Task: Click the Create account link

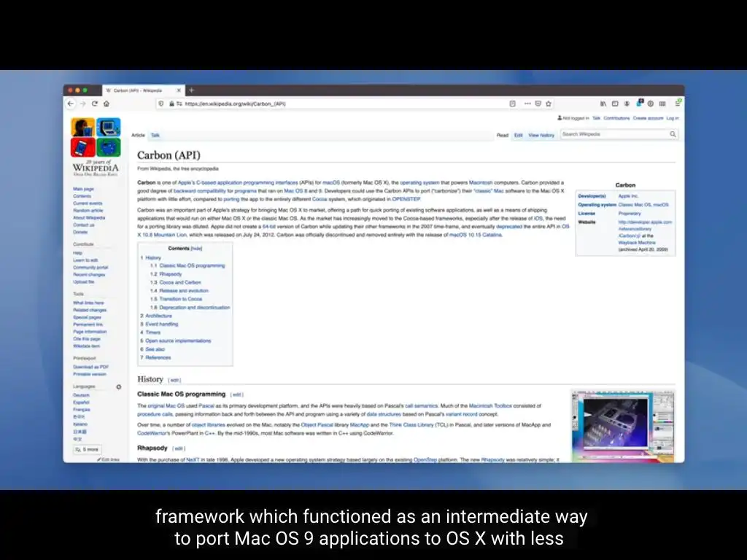Action: pos(648,118)
